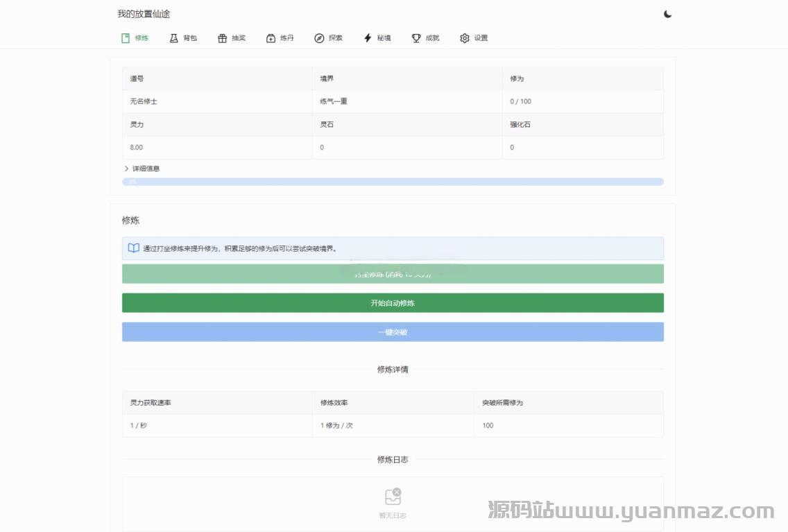Select the 无名修士 name cell
The height and width of the screenshot is (532, 788).
coord(144,101)
